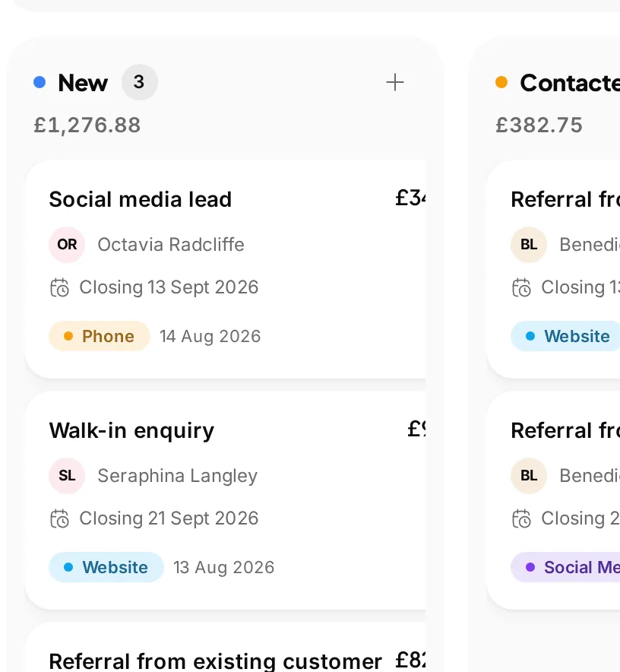Click the SL avatar for Seraphina Langley

pos(67,476)
